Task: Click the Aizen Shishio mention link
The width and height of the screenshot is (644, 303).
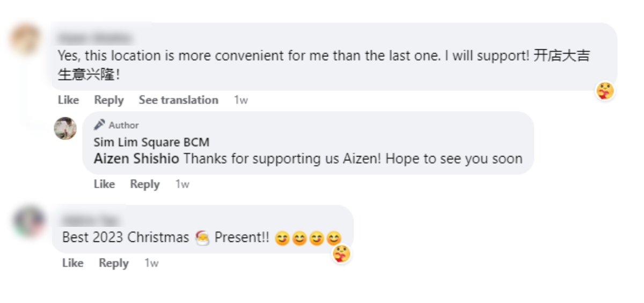Action: (x=136, y=159)
